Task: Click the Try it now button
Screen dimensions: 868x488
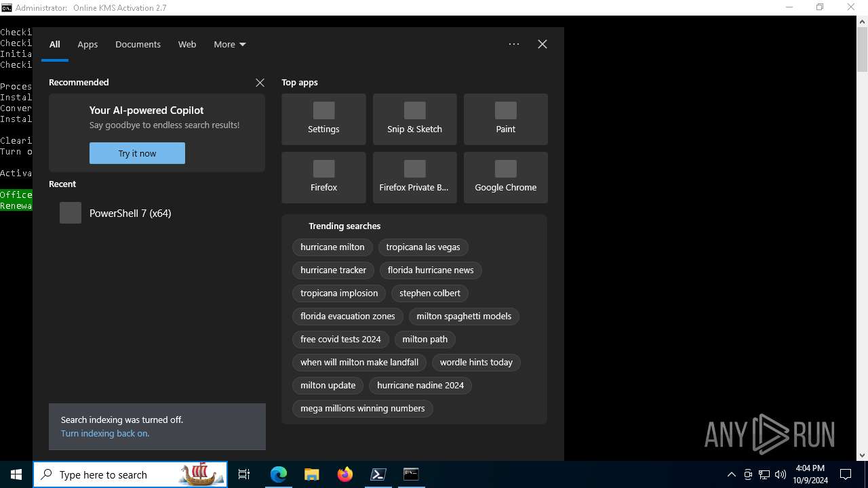Action: pyautogui.click(x=137, y=153)
